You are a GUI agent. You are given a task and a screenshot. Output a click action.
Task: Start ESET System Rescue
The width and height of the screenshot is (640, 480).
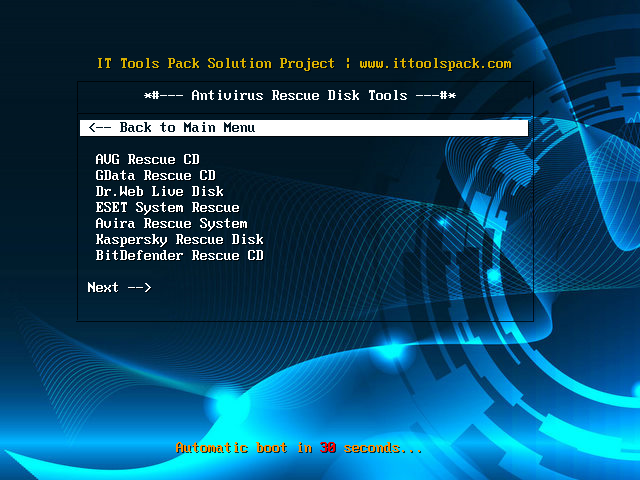tap(167, 207)
